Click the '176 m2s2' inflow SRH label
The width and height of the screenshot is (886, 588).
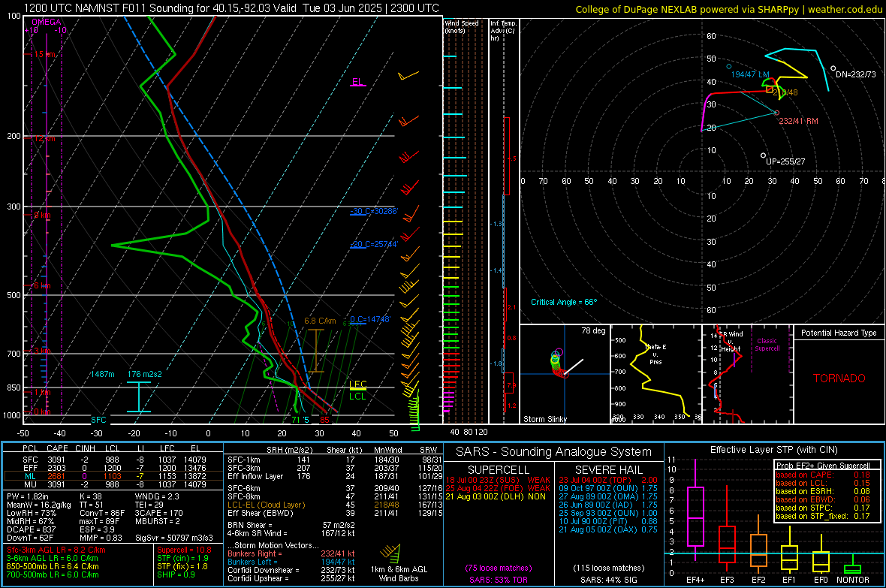click(145, 374)
